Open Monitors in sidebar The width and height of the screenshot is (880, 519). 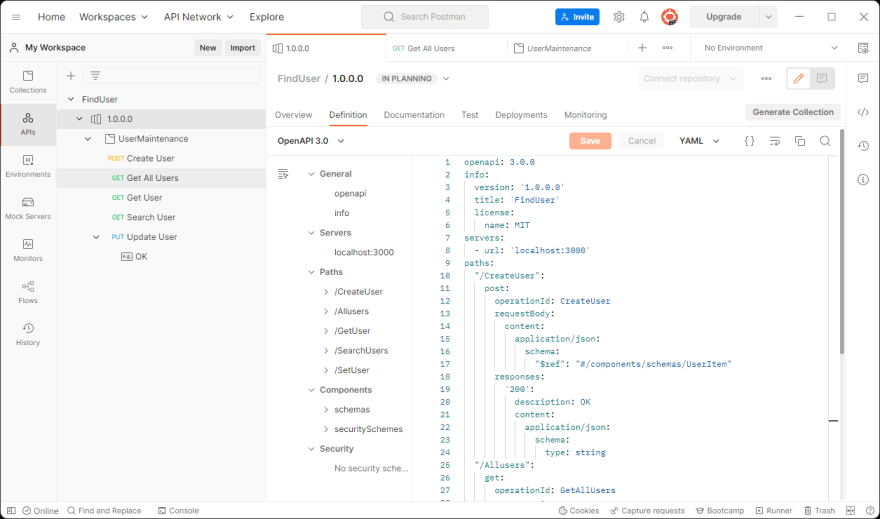(28, 250)
